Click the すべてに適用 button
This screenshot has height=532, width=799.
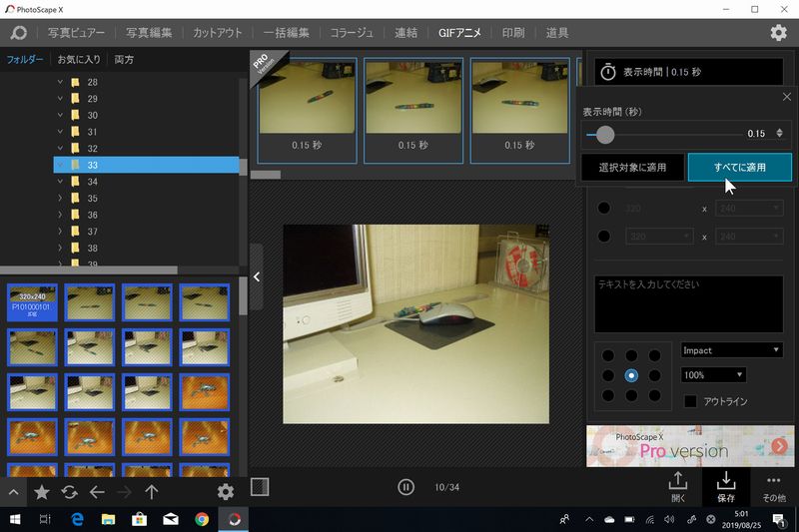click(739, 167)
